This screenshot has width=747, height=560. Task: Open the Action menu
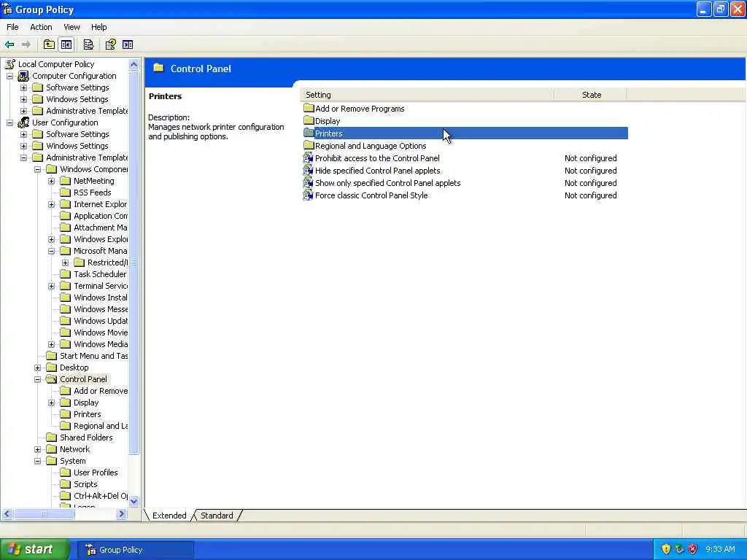(x=41, y=27)
